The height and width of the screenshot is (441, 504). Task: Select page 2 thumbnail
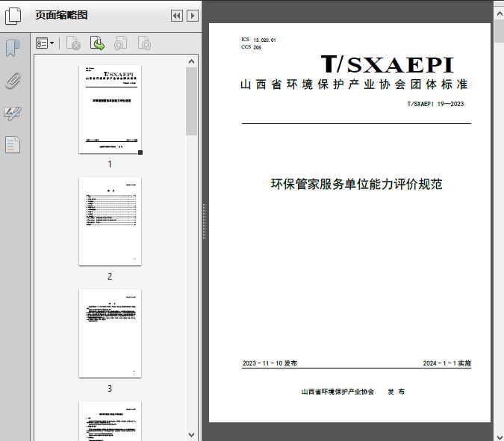click(110, 221)
